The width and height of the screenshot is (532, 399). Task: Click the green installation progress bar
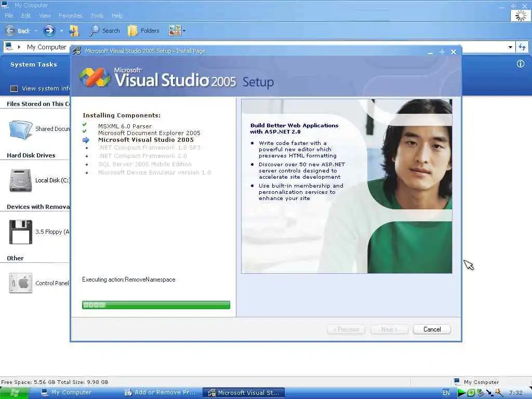156,304
